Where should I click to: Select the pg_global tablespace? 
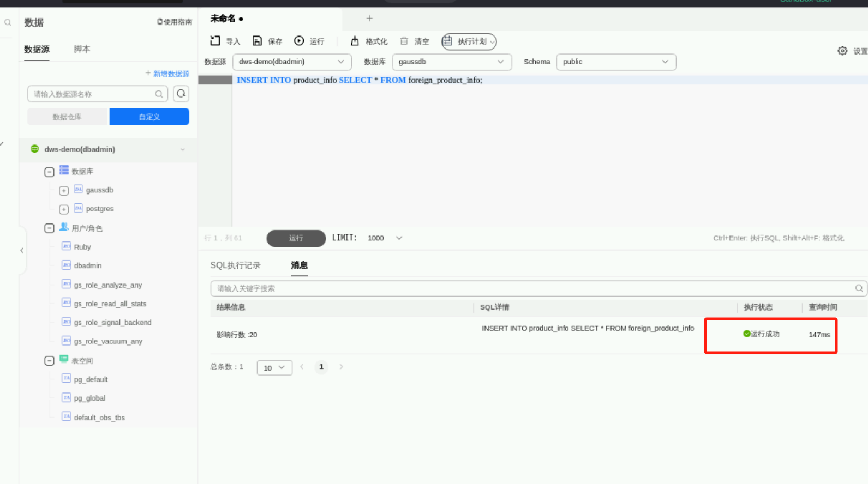[x=89, y=398]
